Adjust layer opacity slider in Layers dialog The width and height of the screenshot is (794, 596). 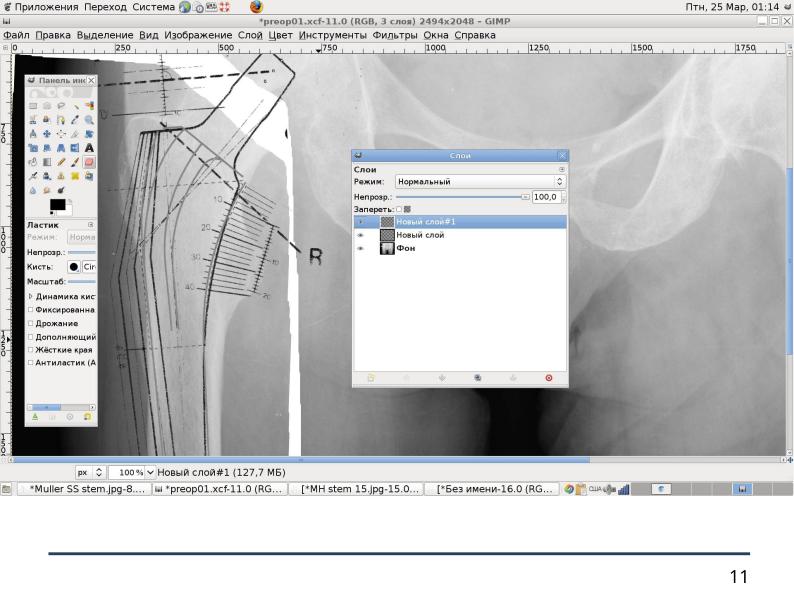(460, 197)
